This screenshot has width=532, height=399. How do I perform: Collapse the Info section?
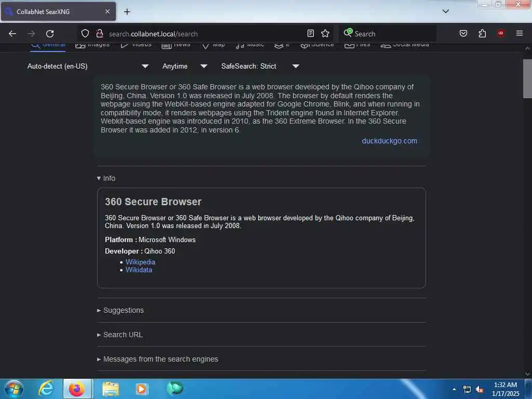point(106,178)
